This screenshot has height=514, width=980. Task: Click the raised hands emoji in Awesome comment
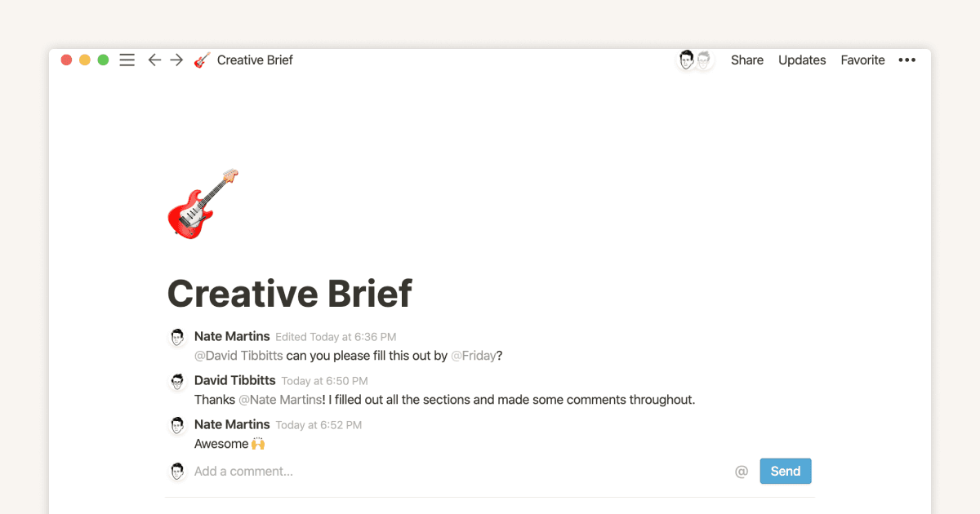pyautogui.click(x=259, y=443)
